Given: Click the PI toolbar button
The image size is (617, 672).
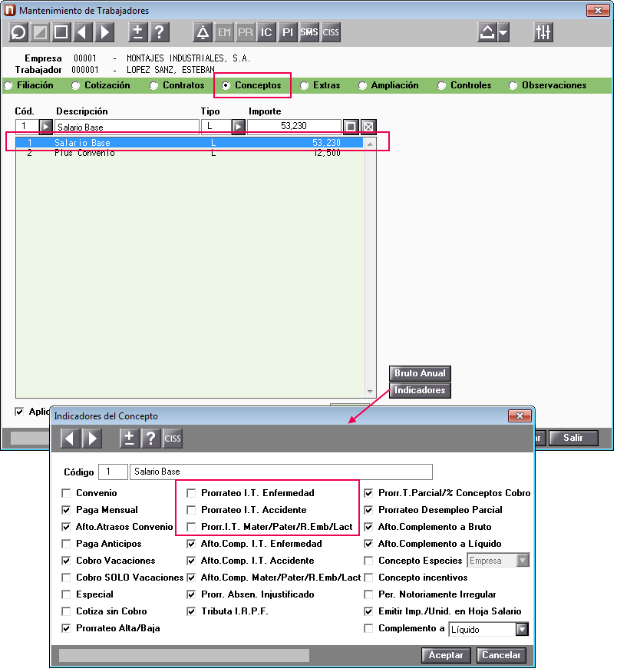Looking at the screenshot, I should pos(288,32).
